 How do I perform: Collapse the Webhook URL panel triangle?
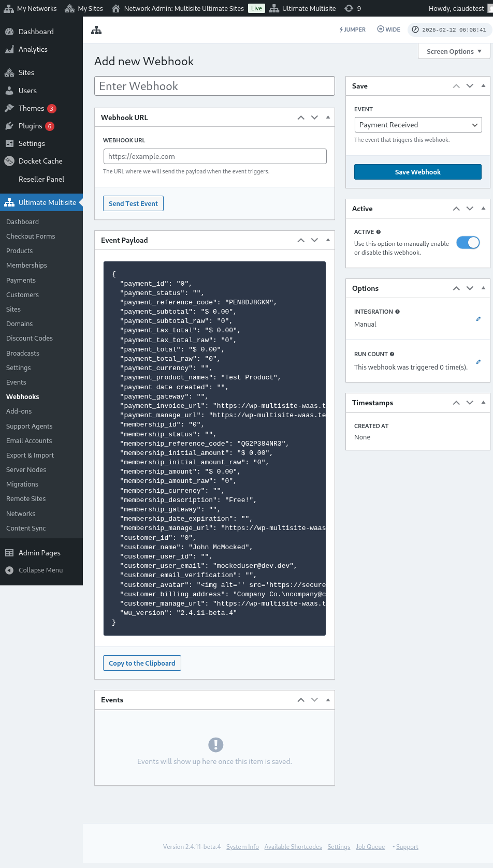tap(328, 117)
